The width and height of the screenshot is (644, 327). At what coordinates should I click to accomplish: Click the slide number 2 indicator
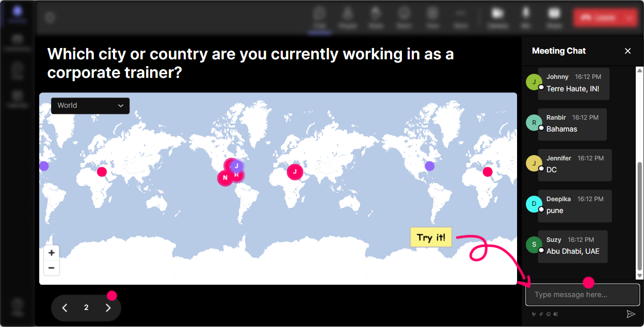point(86,308)
